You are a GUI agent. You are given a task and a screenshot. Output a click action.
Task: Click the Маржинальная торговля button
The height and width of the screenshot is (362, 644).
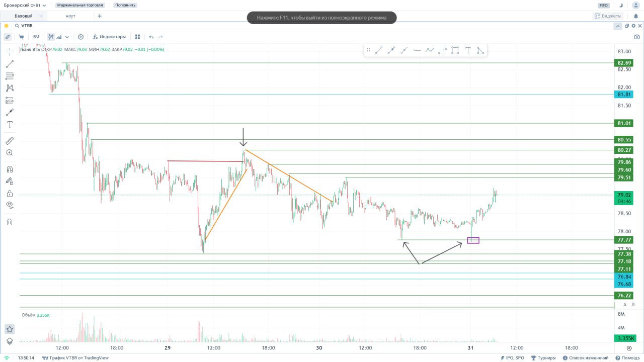pos(80,5)
